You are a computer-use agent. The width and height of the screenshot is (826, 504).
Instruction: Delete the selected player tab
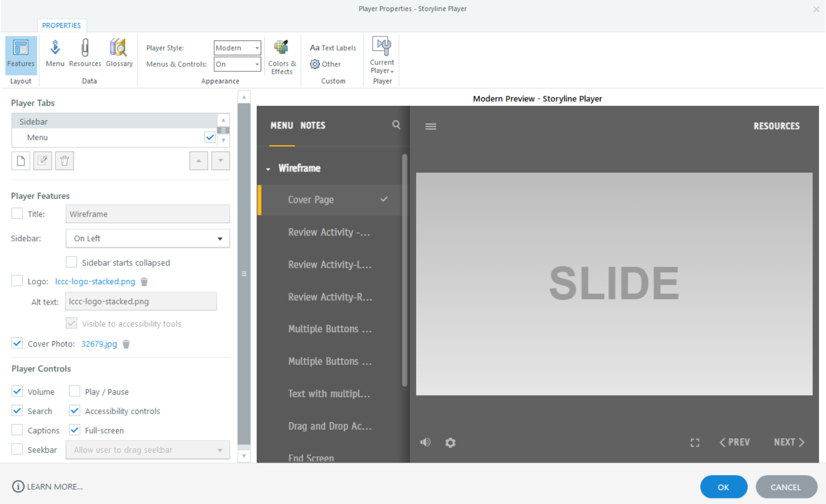64,161
